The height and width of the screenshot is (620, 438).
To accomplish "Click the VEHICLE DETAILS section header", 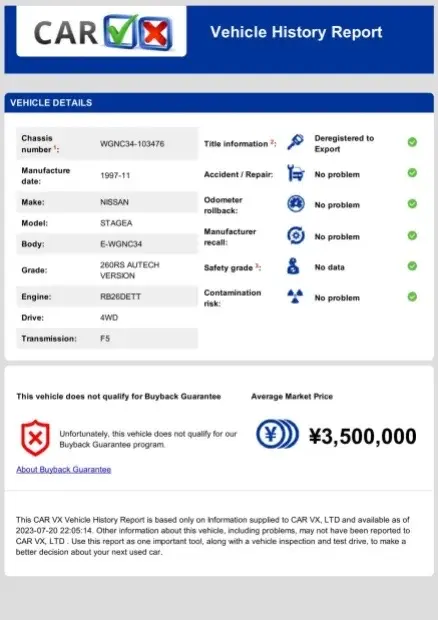I will point(219,103).
